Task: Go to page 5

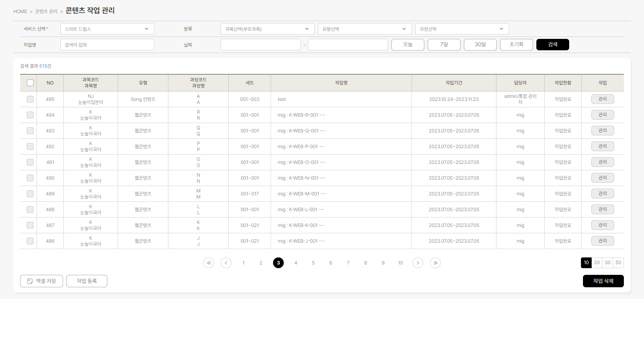Action: click(313, 263)
